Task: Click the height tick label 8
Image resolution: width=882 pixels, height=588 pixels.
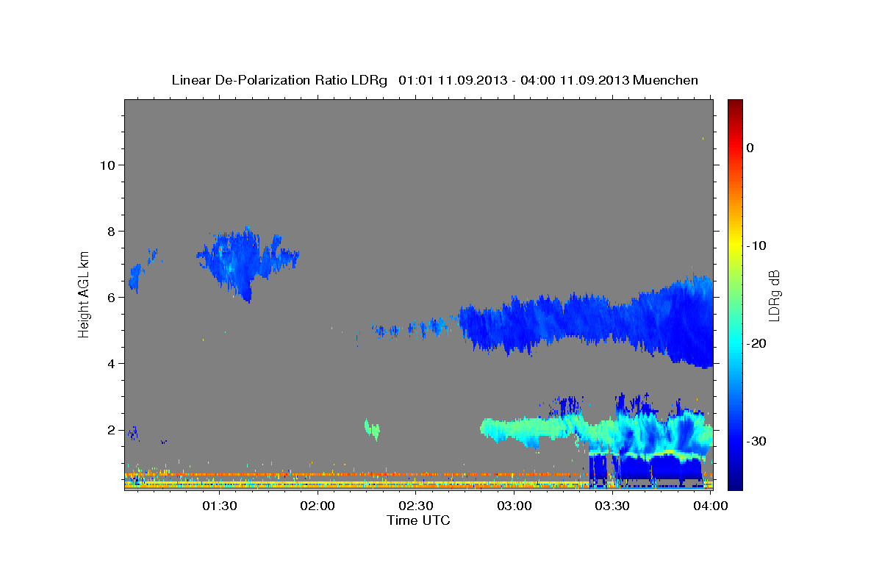Action: (x=112, y=232)
